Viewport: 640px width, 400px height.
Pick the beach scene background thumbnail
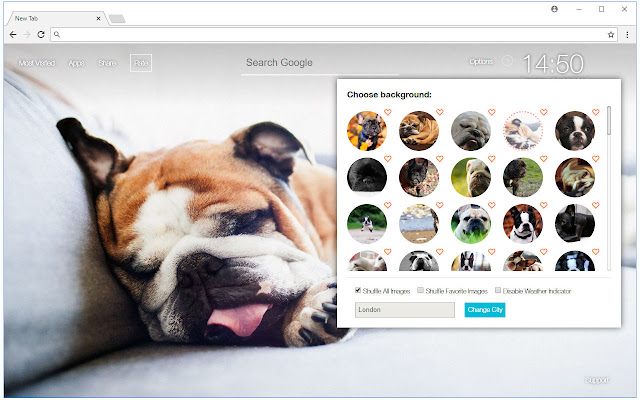pyautogui.click(x=419, y=224)
